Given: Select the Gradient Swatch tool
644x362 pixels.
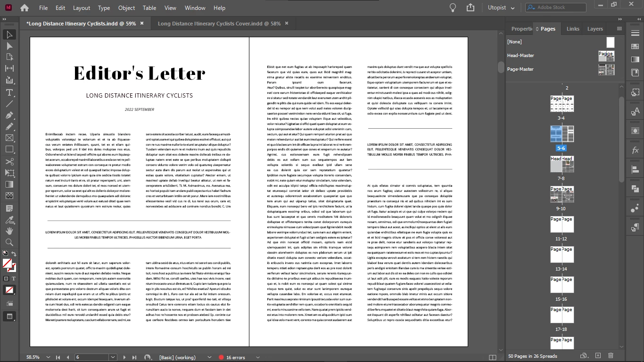Looking at the screenshot, I should coord(9,184).
